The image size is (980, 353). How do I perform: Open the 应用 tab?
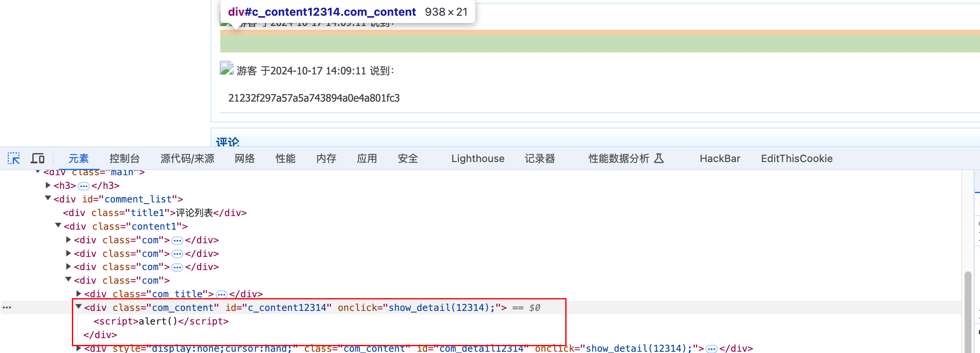click(x=367, y=159)
